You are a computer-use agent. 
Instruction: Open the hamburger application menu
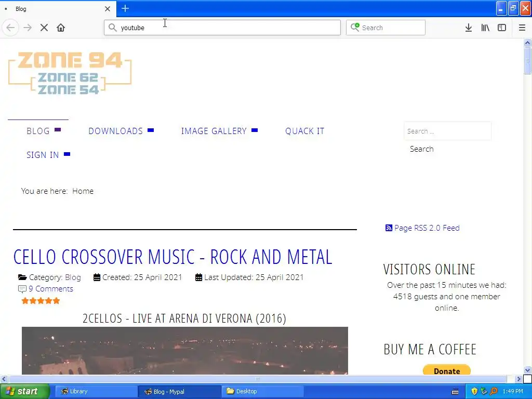point(522,28)
